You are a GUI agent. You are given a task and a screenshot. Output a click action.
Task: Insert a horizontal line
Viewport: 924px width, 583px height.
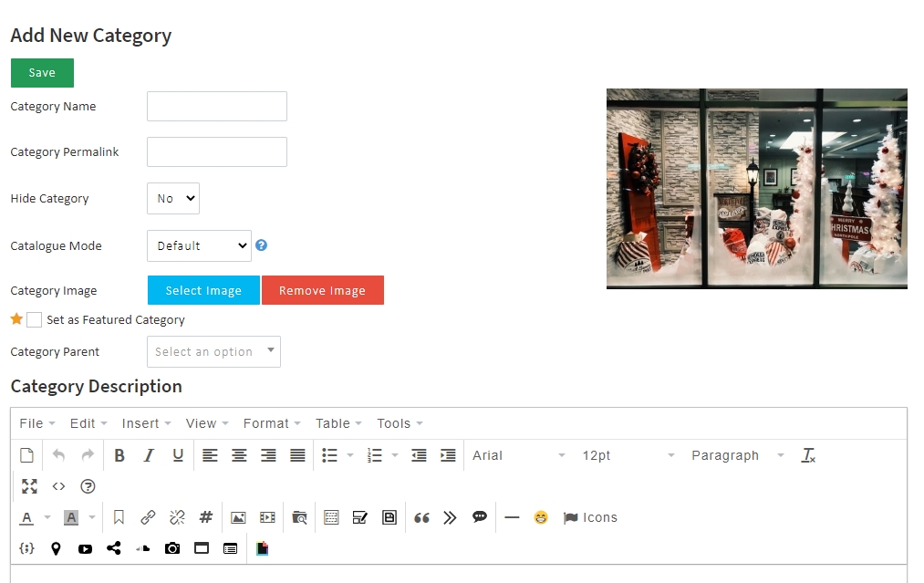pyautogui.click(x=512, y=517)
